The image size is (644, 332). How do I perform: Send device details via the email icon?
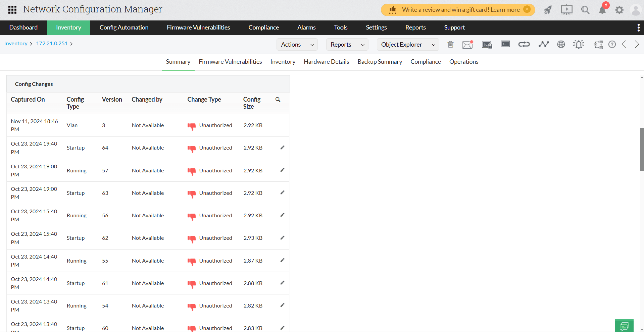click(467, 44)
